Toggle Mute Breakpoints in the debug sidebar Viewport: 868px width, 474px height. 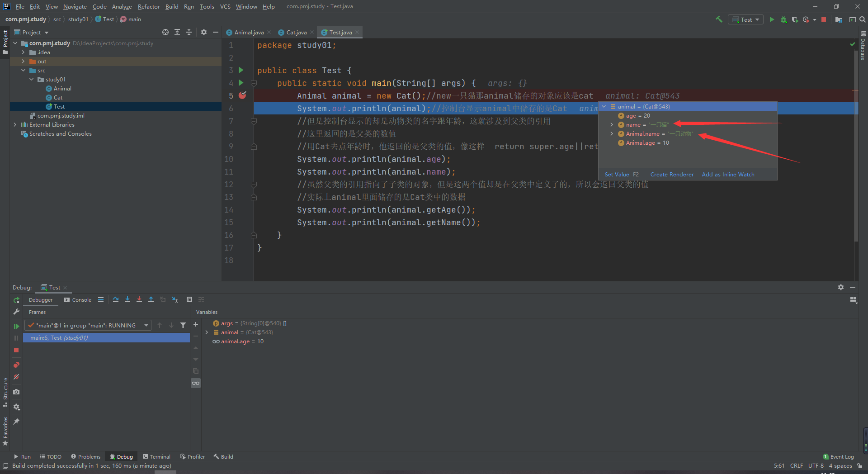(x=16, y=377)
